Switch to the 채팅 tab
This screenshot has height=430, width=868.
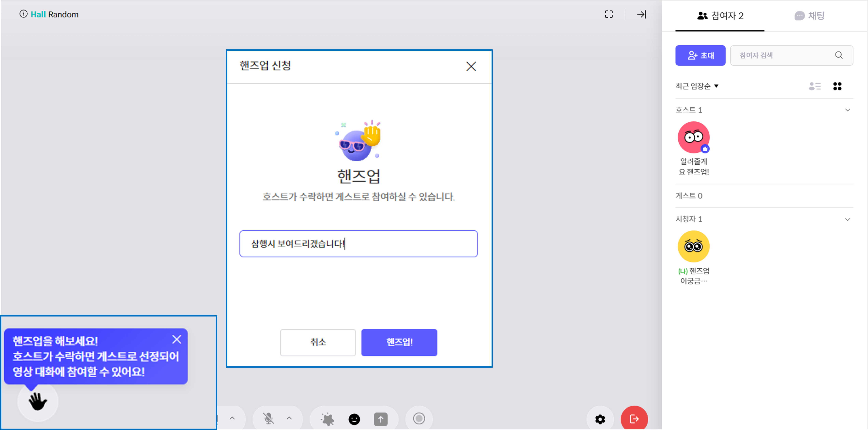tap(809, 16)
